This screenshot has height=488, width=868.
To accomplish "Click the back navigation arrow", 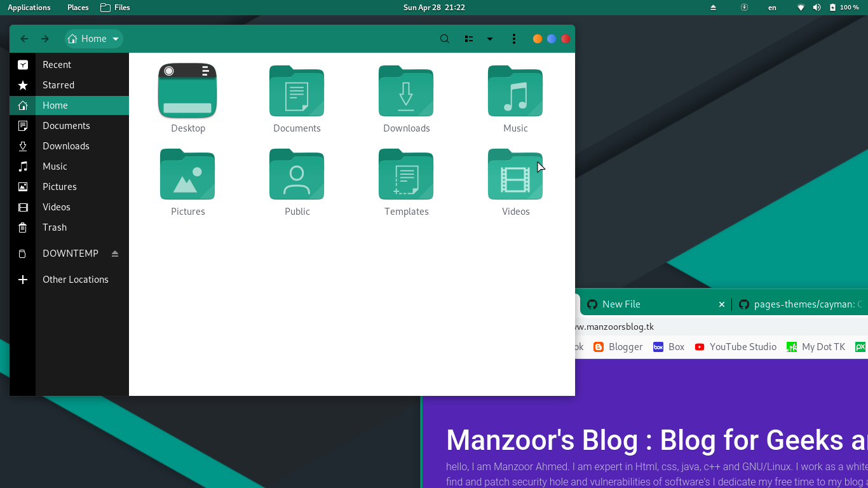I will coord(24,39).
